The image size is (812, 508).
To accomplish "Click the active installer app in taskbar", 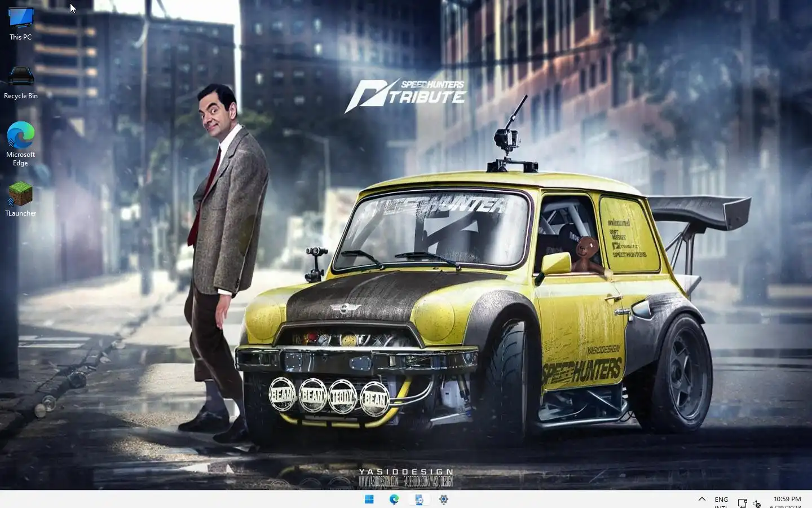I will (419, 499).
